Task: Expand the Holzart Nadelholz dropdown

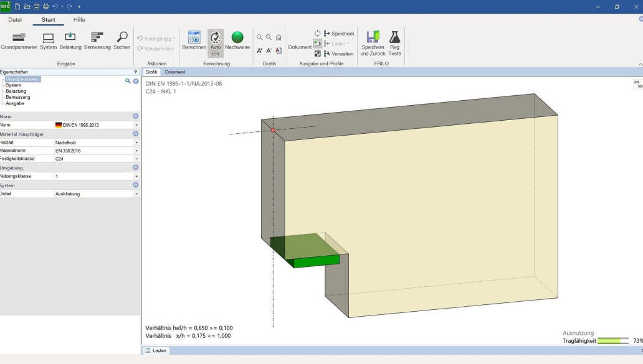Action: [x=136, y=142]
